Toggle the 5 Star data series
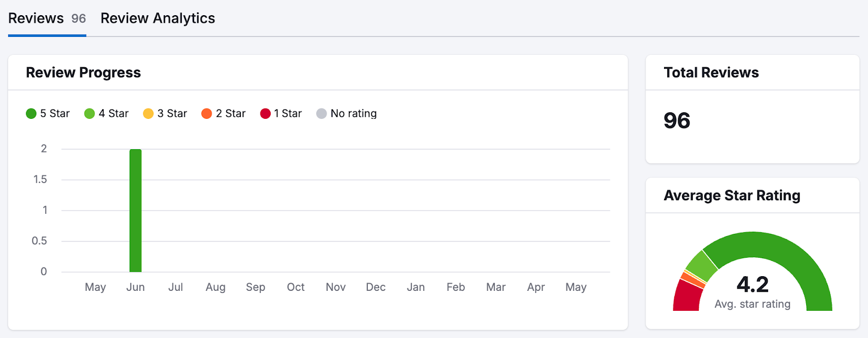This screenshot has width=868, height=338. [48, 113]
